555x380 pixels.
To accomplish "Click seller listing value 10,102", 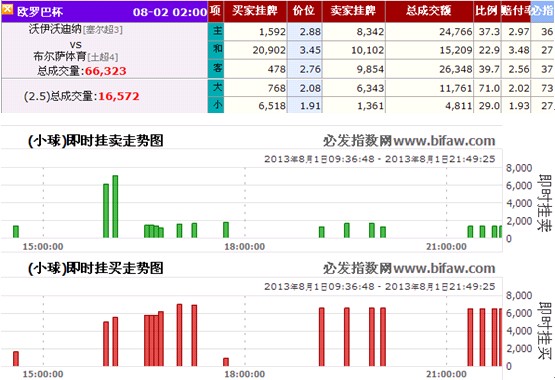I will 367,50.
